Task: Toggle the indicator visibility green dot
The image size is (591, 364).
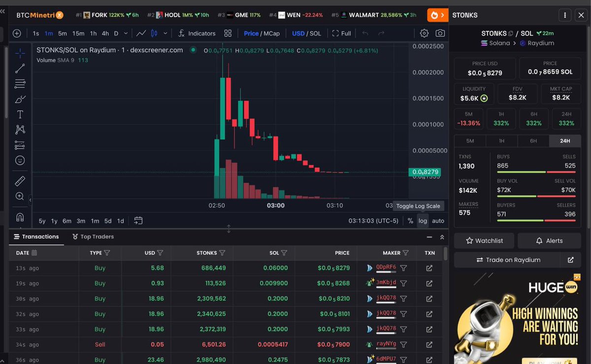Action: (x=193, y=50)
